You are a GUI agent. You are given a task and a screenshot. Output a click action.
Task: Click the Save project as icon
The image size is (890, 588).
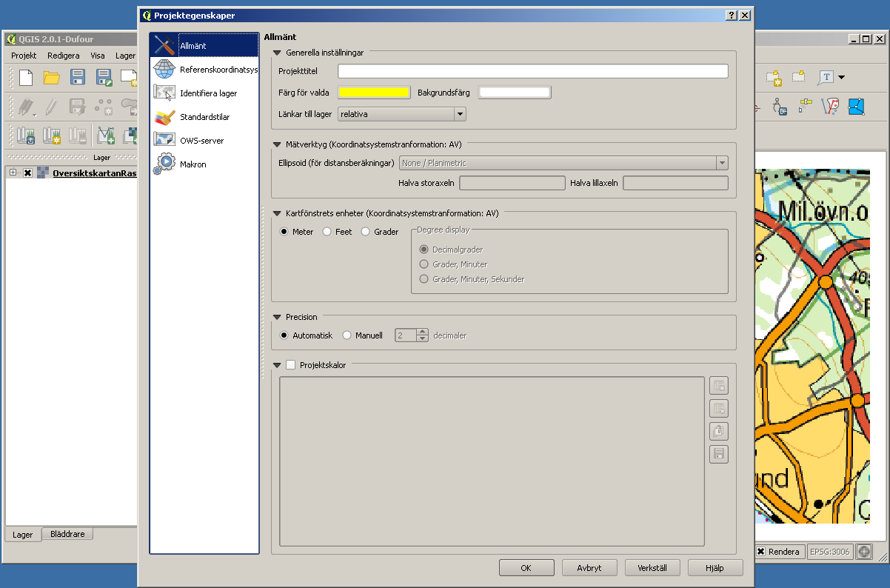pos(104,78)
